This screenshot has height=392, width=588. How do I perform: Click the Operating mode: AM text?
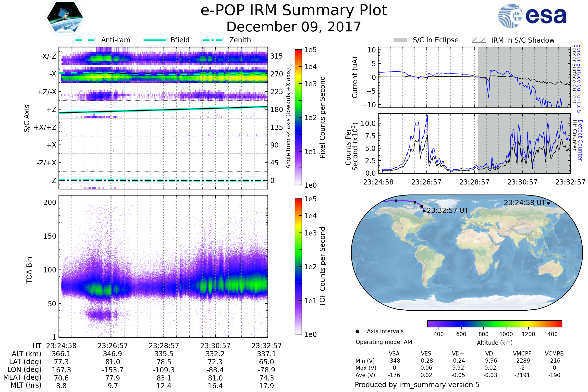pos(384,342)
